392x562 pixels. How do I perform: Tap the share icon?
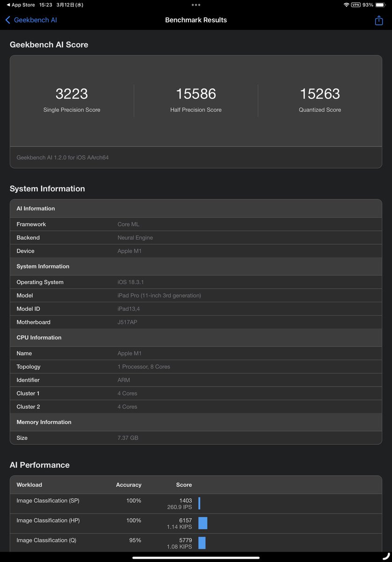tap(379, 20)
